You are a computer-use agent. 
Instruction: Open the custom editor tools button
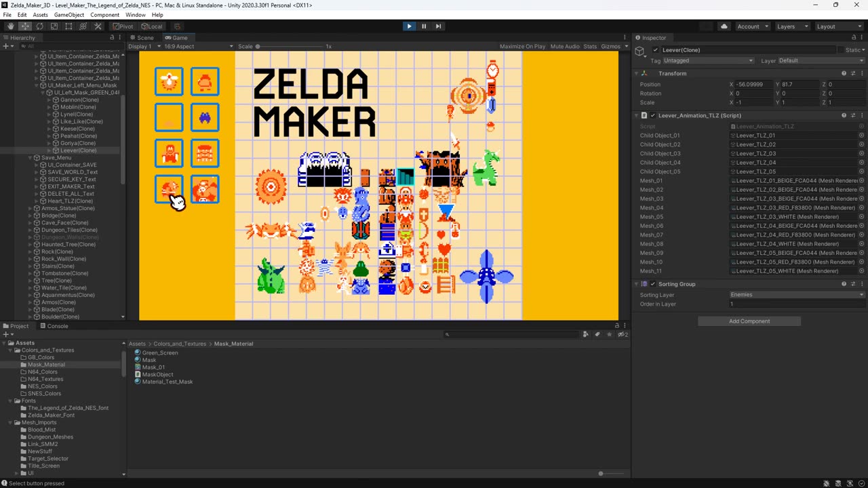click(98, 26)
